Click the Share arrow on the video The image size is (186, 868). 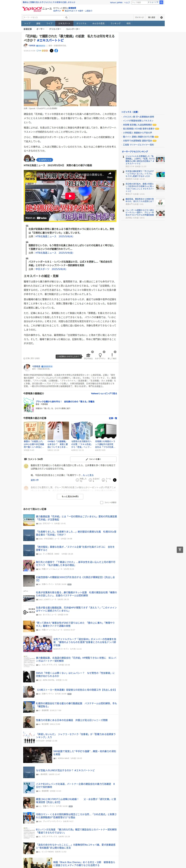pyautogui.click(x=110, y=175)
